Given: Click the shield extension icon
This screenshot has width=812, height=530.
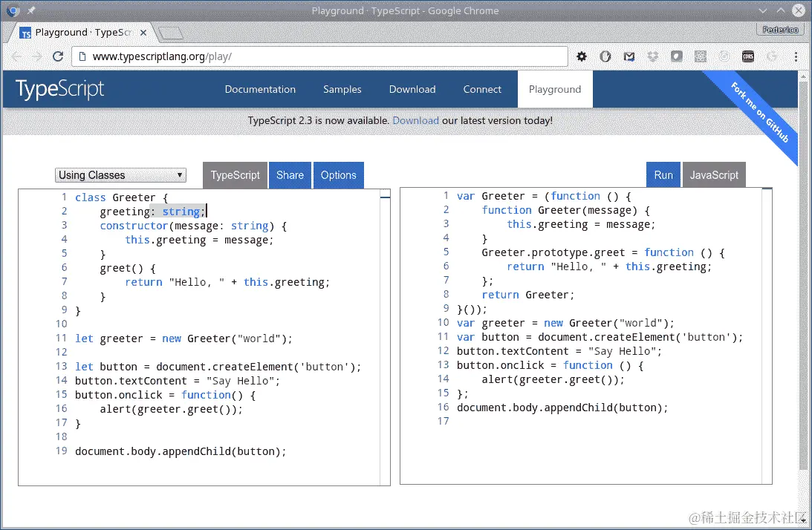Looking at the screenshot, I should click(677, 56).
